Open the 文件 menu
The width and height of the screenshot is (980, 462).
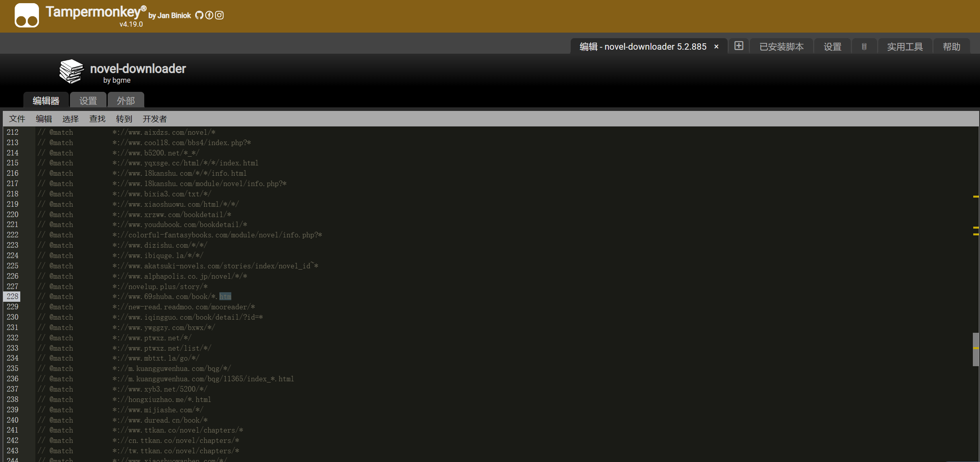17,118
